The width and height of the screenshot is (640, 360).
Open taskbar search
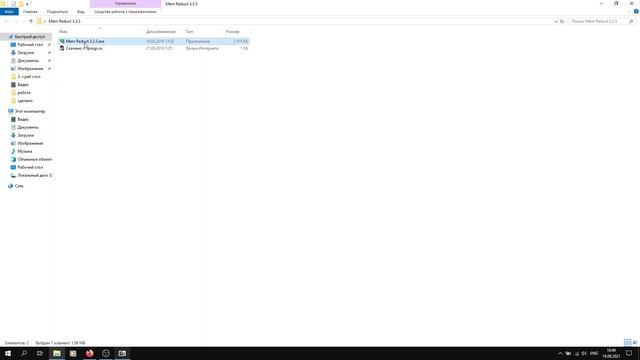coord(24,353)
